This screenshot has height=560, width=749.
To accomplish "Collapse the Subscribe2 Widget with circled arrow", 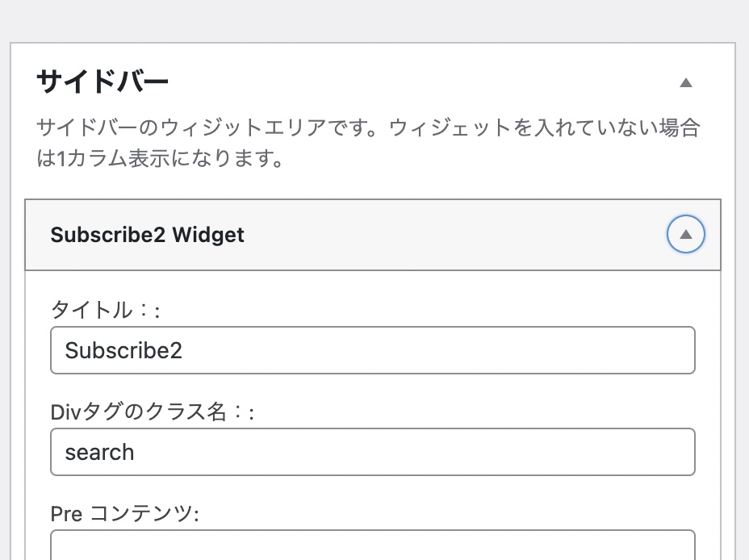I will pyautogui.click(x=686, y=235).
